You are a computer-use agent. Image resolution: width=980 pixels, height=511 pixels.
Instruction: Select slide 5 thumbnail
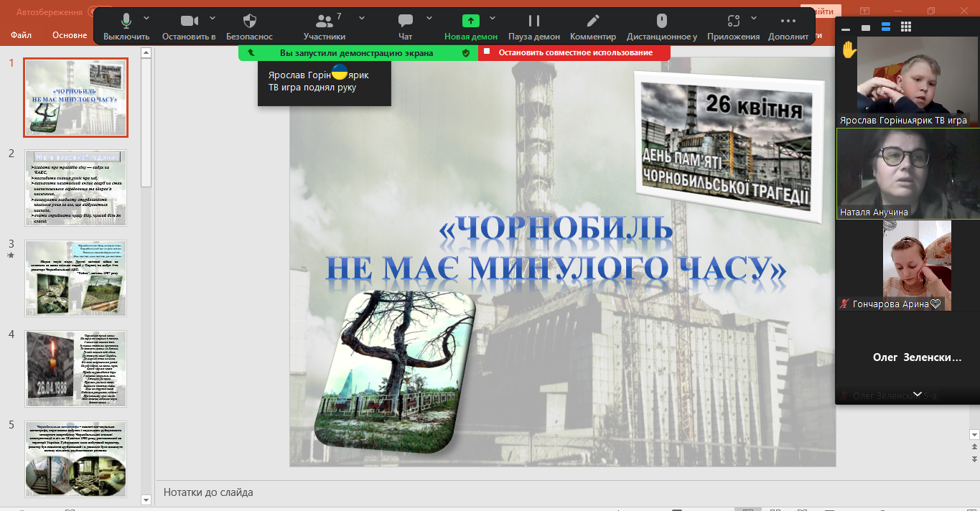point(76,459)
